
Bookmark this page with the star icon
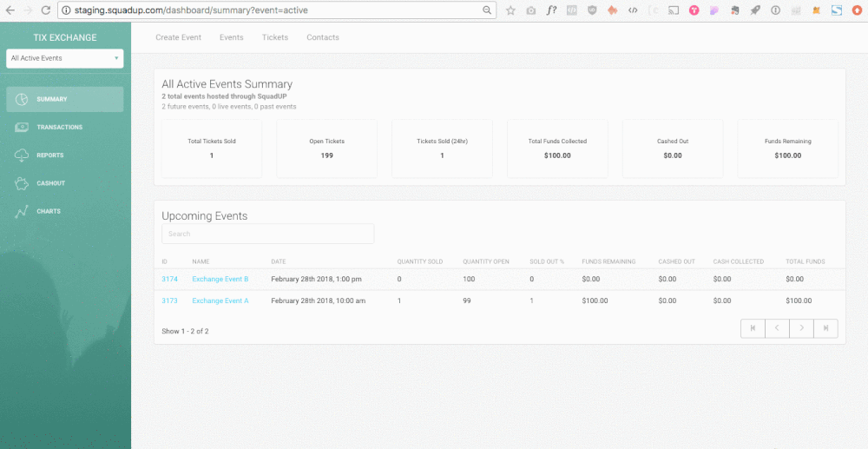pyautogui.click(x=510, y=10)
